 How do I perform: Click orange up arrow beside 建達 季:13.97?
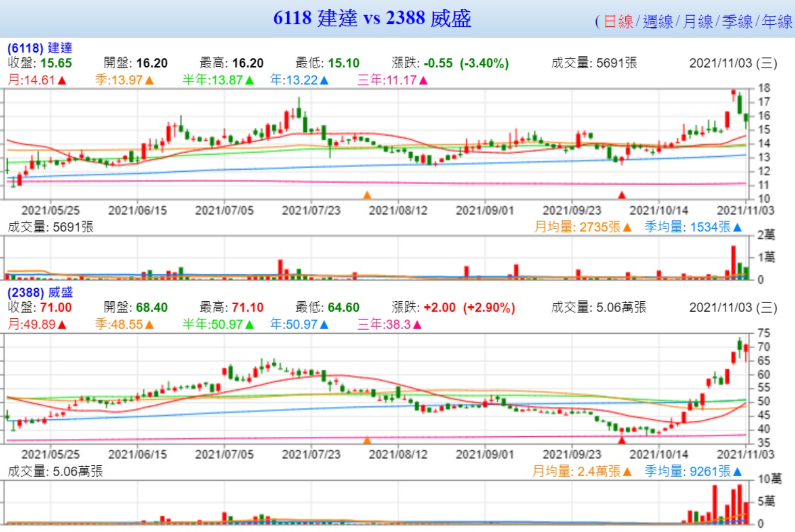tap(150, 80)
